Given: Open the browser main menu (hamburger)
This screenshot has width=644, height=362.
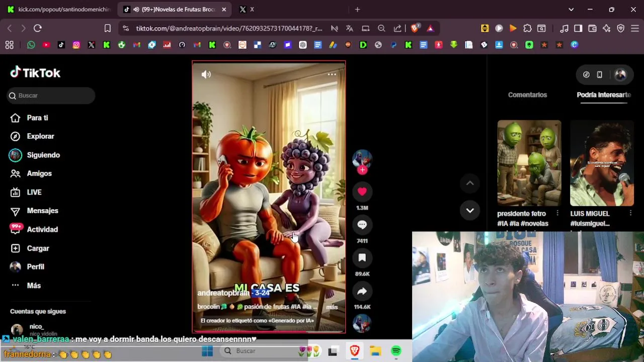Looking at the screenshot, I should 635,28.
